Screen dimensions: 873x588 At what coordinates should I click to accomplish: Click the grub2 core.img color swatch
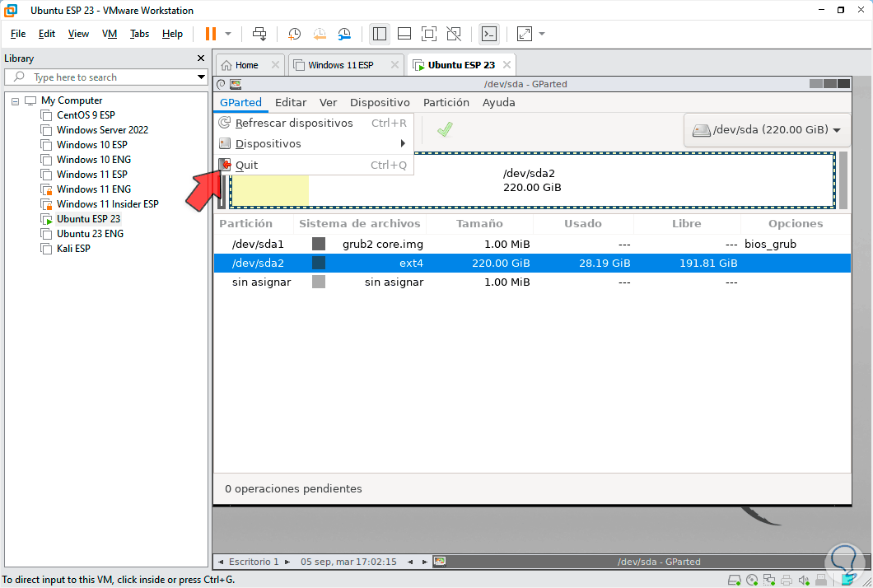coord(319,244)
